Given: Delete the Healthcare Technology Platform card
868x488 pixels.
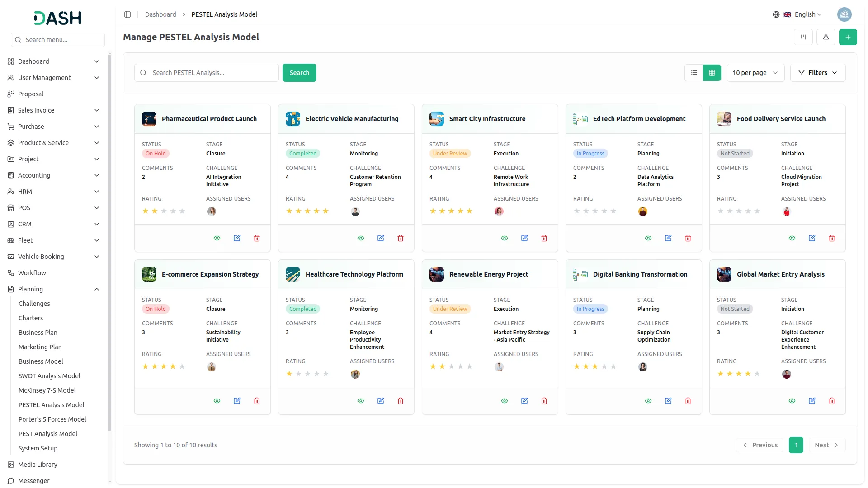Looking at the screenshot, I should tap(401, 401).
